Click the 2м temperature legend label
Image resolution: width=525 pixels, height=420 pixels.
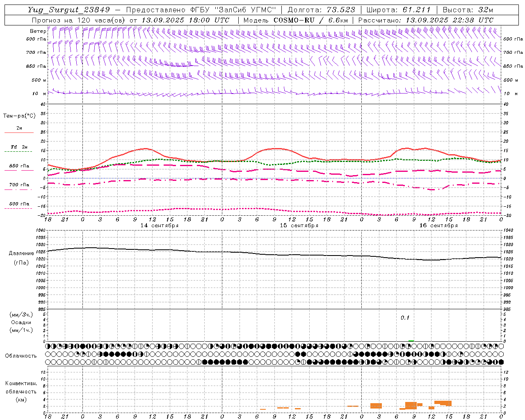(19, 128)
